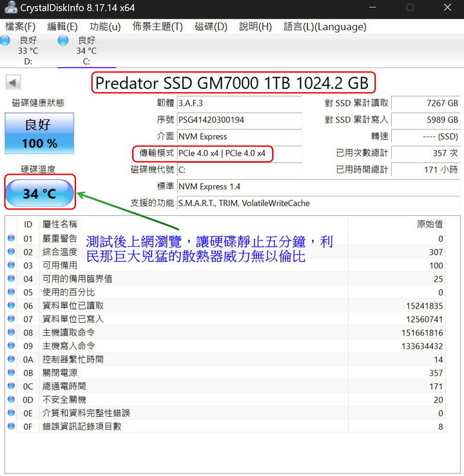The image size is (464, 476).
Task: Click the status dot for attribute 09 主機寫入命令
Action: [x=11, y=345]
